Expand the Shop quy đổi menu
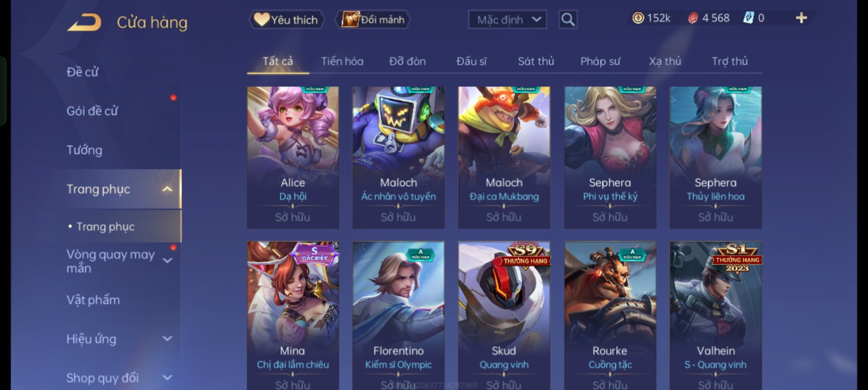Screen dimensions: 868x390 pyautogui.click(x=167, y=378)
